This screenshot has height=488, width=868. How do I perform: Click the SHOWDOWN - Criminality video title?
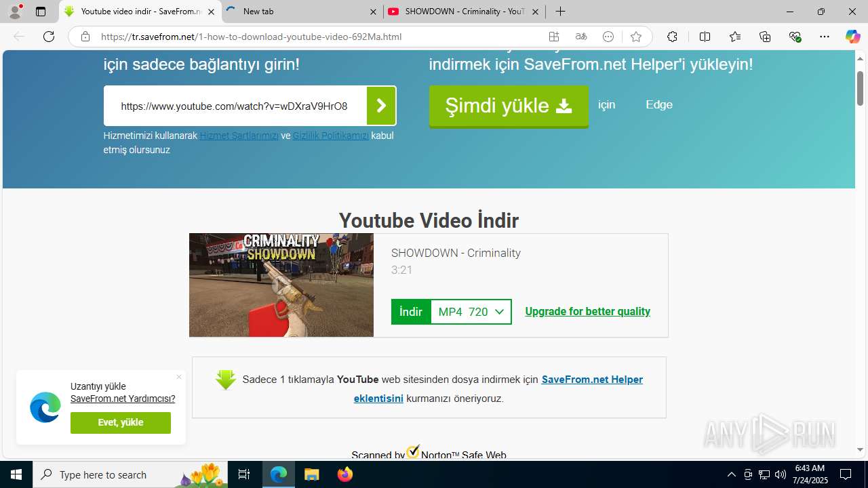click(456, 253)
